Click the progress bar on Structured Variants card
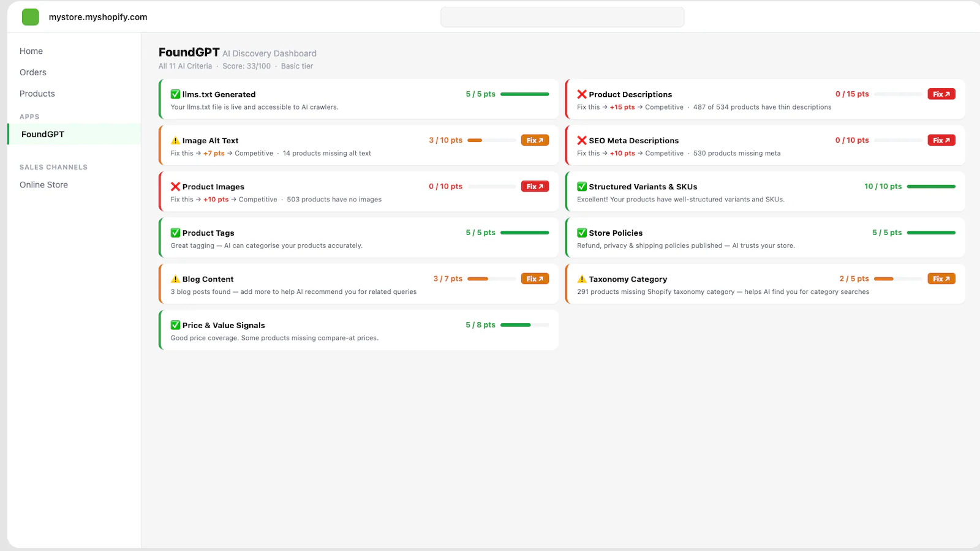The height and width of the screenshot is (551, 980). pyautogui.click(x=931, y=186)
